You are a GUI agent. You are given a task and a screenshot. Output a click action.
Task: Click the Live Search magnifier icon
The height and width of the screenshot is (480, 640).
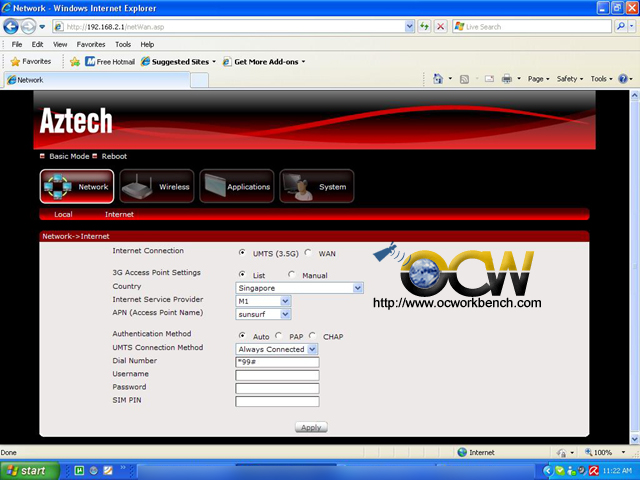[620, 27]
